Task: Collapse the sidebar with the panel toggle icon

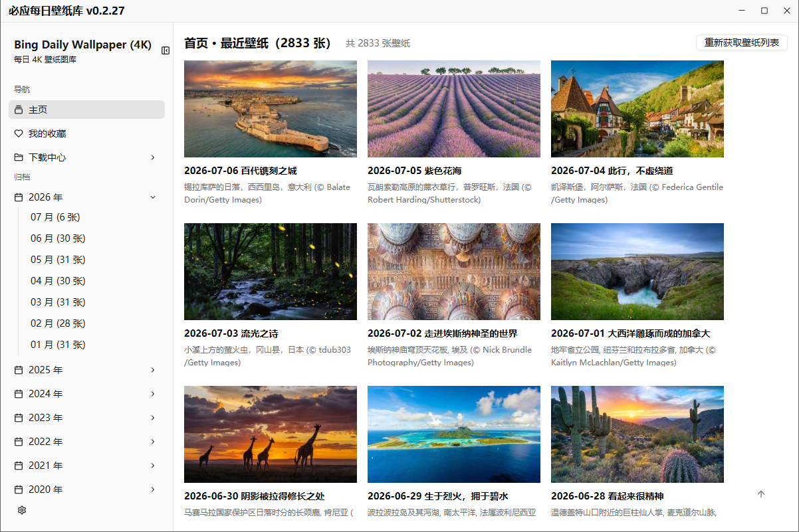Action: coord(166,50)
